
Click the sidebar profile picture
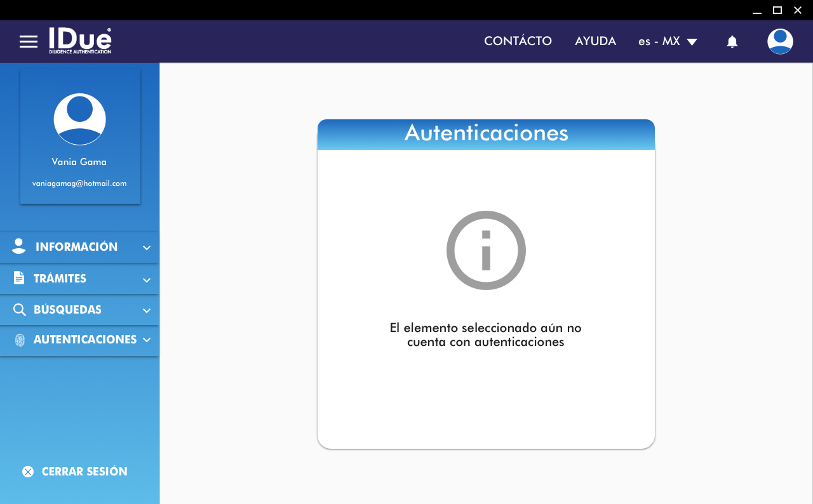click(79, 119)
